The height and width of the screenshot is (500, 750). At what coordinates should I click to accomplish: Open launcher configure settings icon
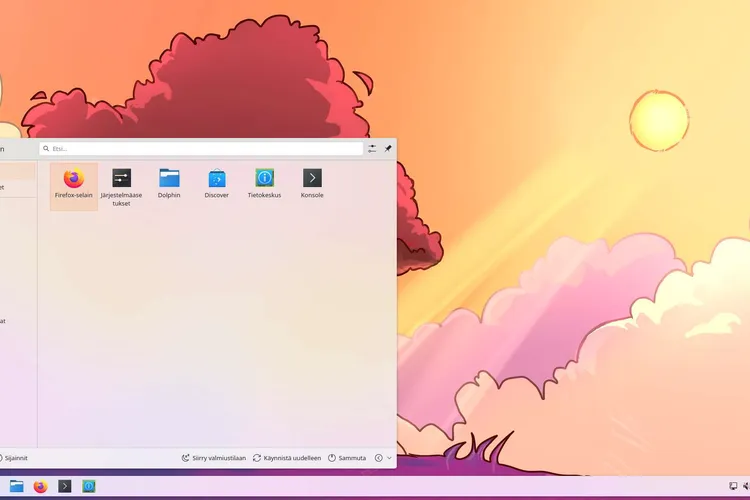(372, 148)
